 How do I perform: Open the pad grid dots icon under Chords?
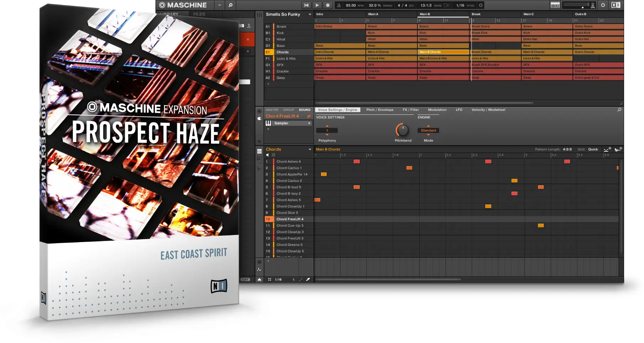(274, 155)
